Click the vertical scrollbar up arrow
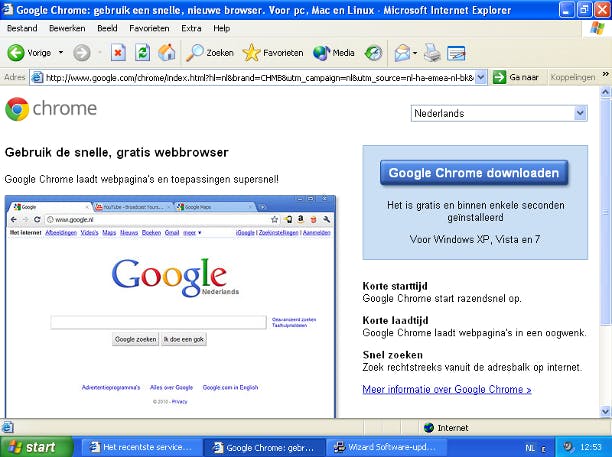Screen dimensions: 612x457 [x=605, y=92]
